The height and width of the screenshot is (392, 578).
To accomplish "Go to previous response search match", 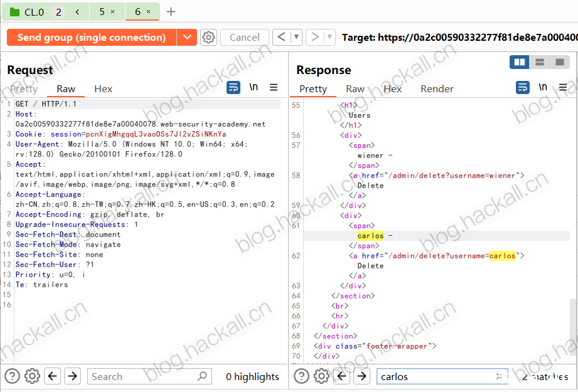I will tap(341, 376).
